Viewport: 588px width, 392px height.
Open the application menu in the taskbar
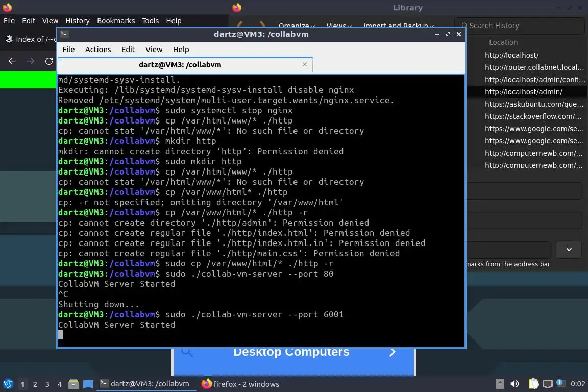8,384
